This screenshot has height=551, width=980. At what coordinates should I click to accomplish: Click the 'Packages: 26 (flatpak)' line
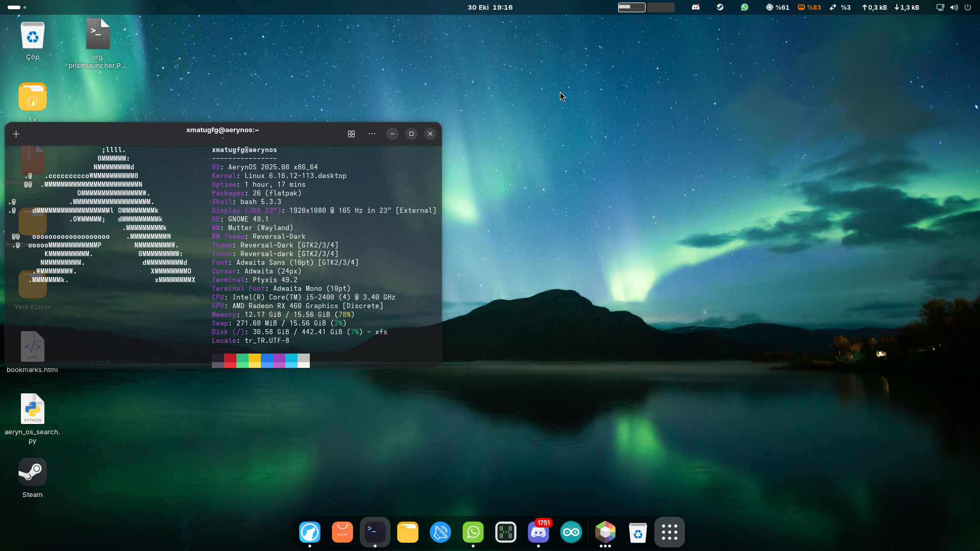point(257,193)
